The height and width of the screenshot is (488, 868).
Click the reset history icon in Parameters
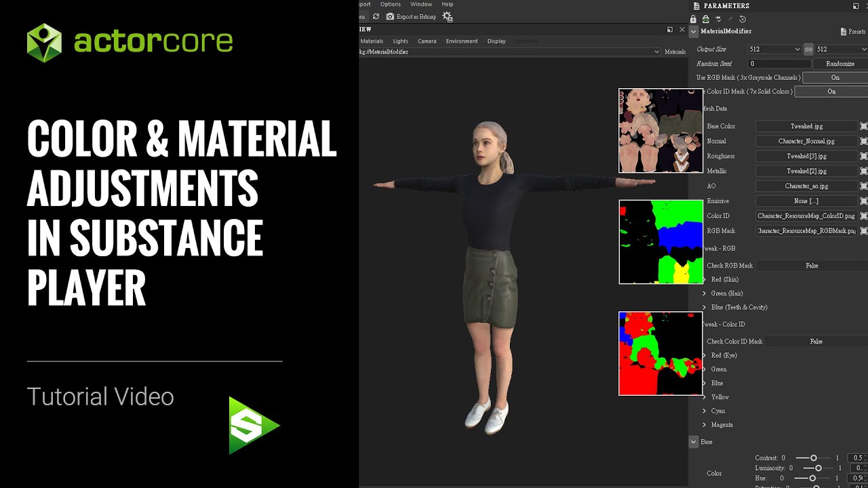pyautogui.click(x=743, y=19)
